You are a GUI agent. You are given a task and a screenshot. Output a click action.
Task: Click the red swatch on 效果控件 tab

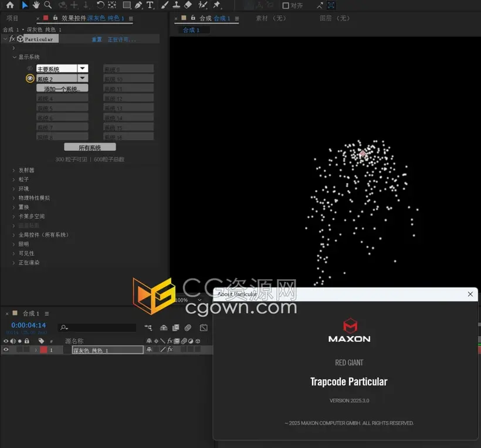(46, 18)
